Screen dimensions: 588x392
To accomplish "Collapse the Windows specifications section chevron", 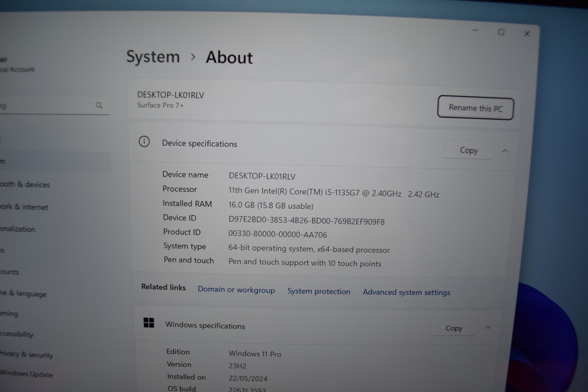I will pos(488,327).
